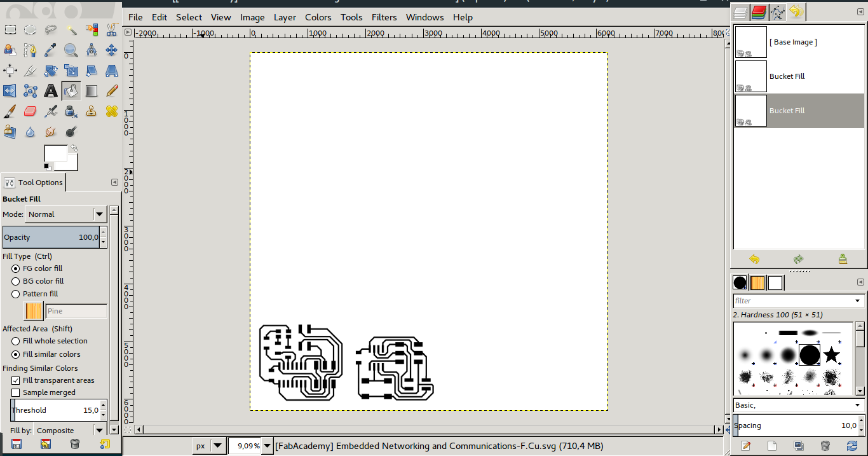Select Fill whole selection option
Screen dimensions: 868x456
coord(15,341)
